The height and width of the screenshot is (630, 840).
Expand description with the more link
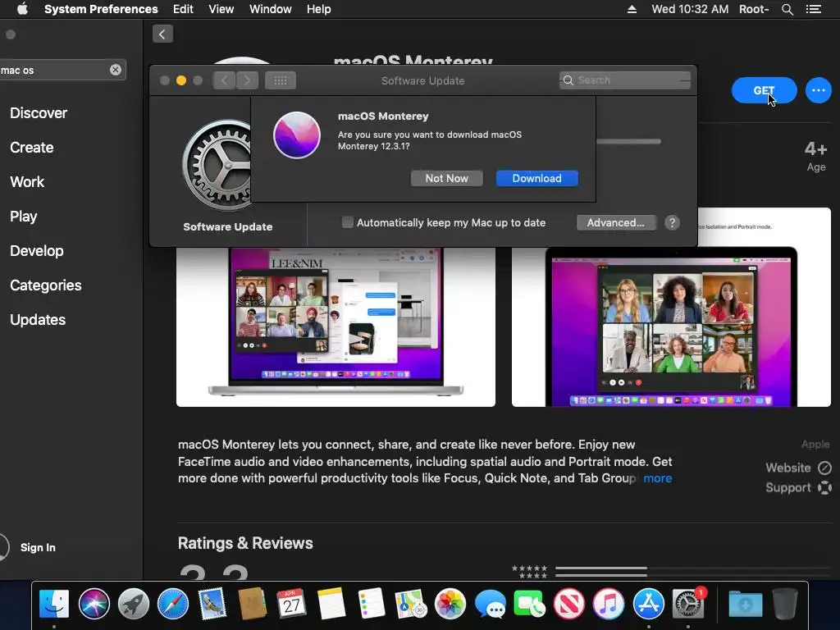click(657, 478)
